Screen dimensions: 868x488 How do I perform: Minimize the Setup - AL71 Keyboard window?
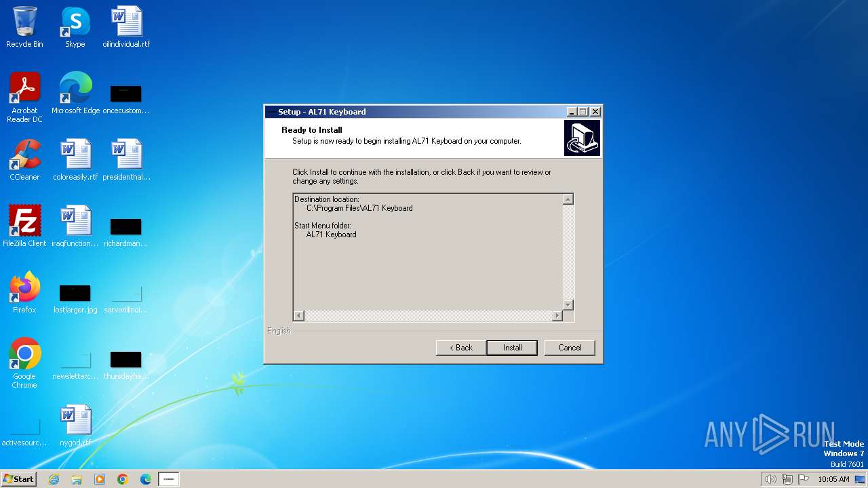(572, 112)
